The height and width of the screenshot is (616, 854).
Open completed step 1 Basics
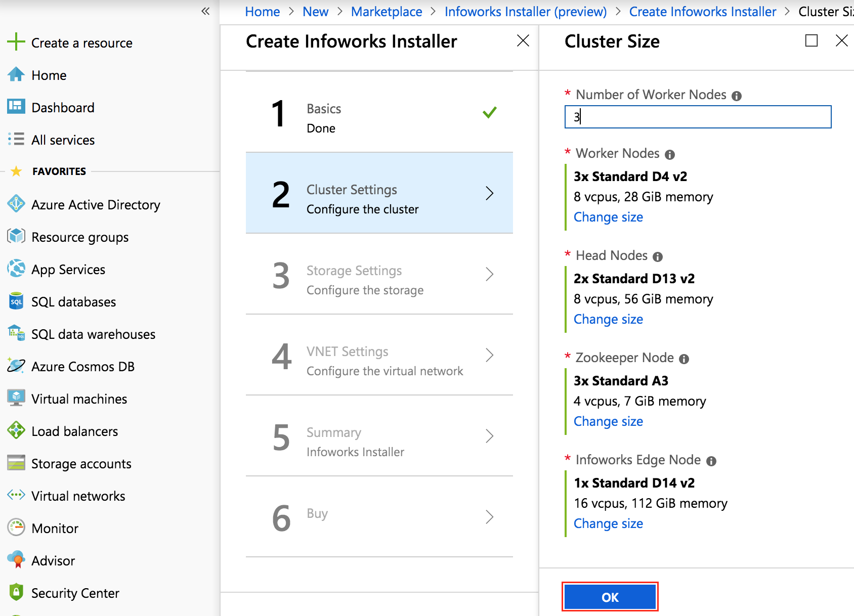coord(379,112)
